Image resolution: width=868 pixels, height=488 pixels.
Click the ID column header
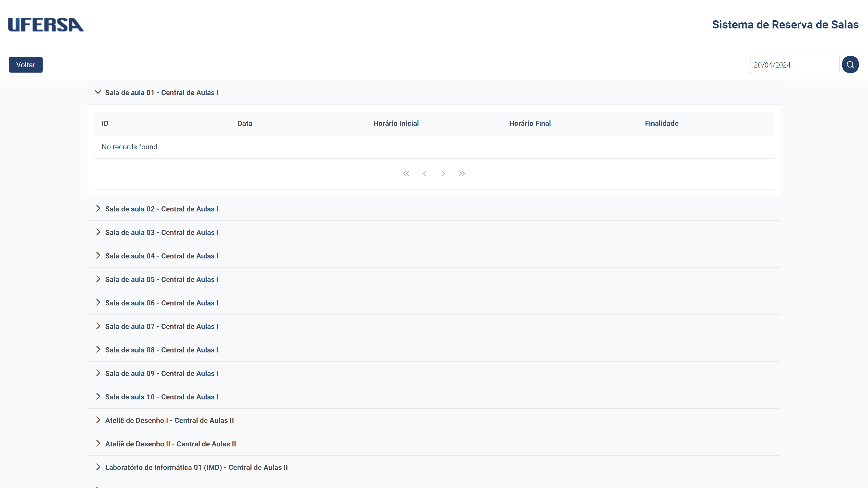coord(162,123)
